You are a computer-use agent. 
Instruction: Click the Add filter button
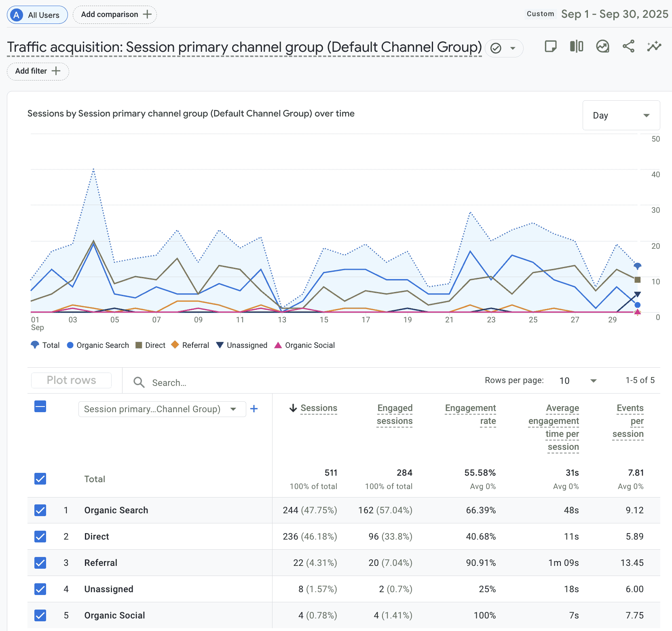click(38, 71)
